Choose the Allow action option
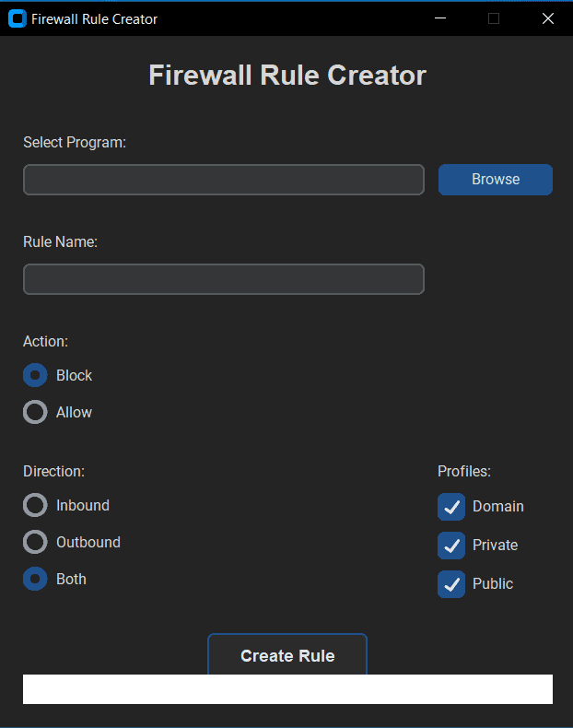 click(x=35, y=412)
